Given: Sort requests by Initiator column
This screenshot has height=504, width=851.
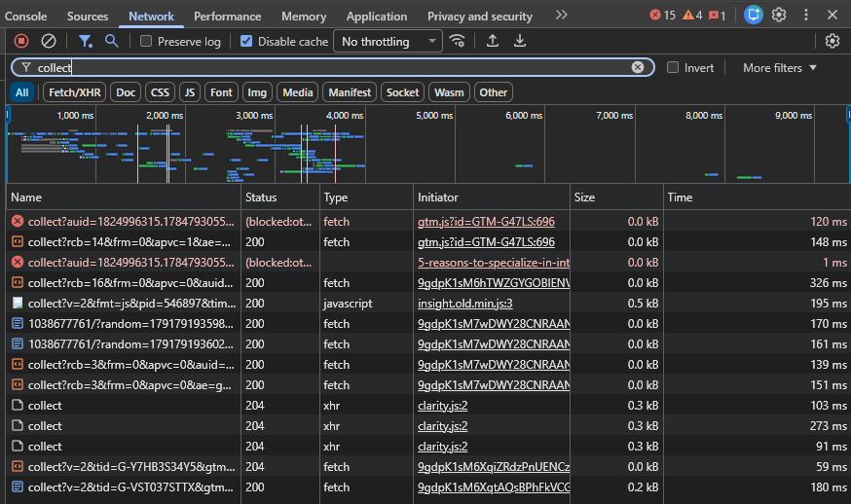Looking at the screenshot, I should click(492, 198).
